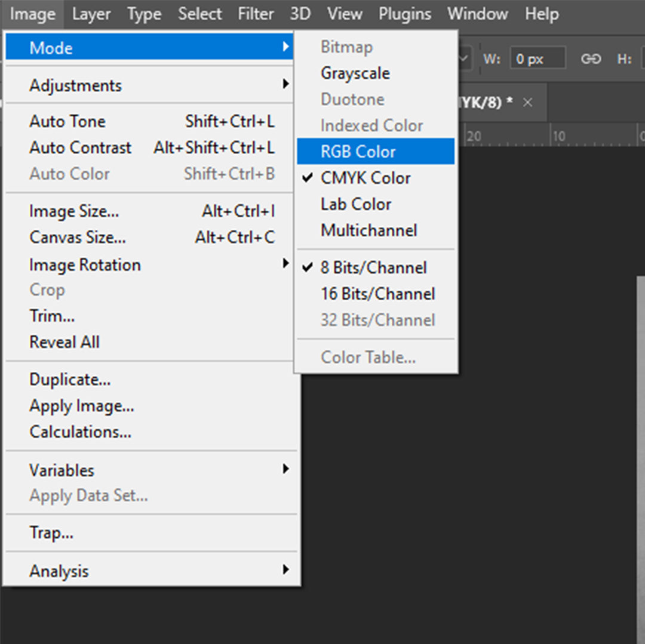Select Duplicate from Image menu
The image size is (645, 644).
[70, 380]
